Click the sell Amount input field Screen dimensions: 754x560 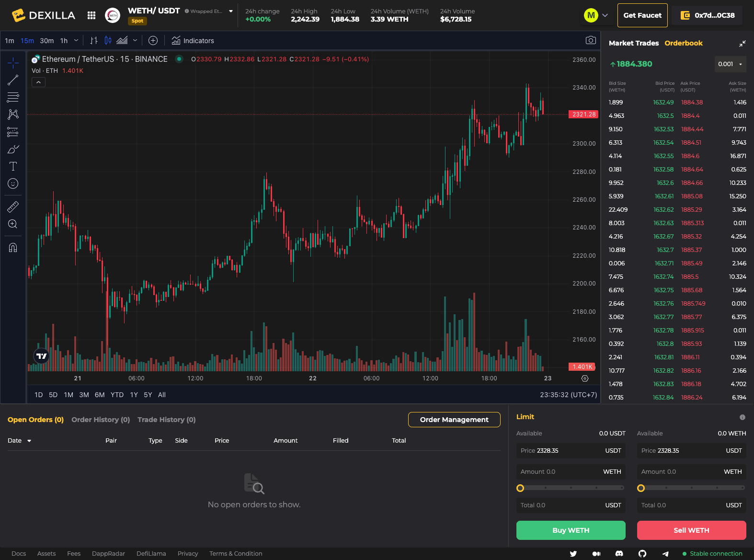coord(692,472)
